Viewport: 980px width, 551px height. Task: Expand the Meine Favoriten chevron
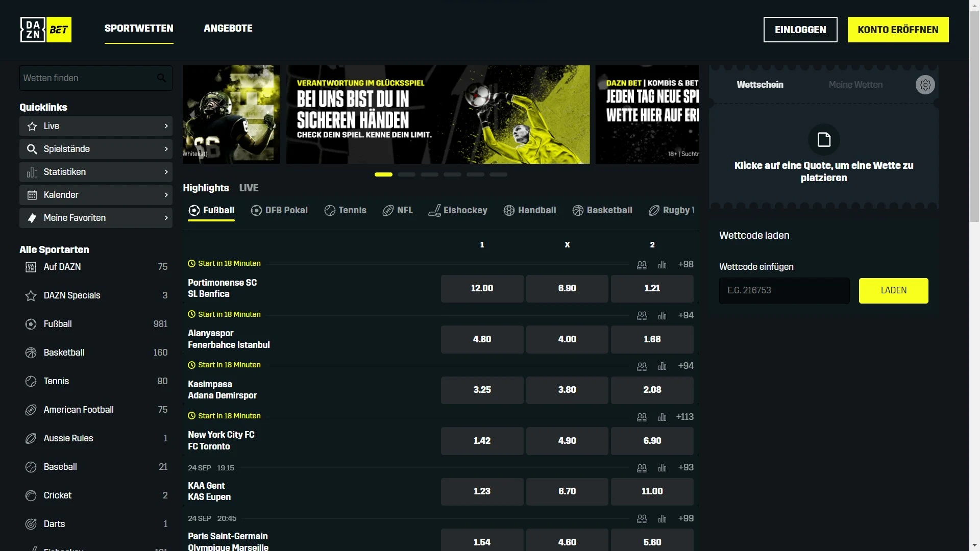coord(166,218)
